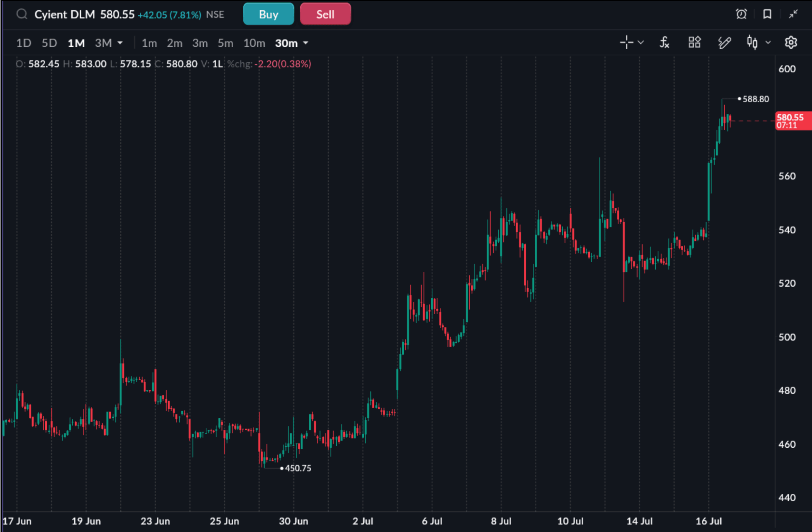812x532 pixels.
Task: Set a price alert via alarm clock icon
Action: (x=742, y=14)
